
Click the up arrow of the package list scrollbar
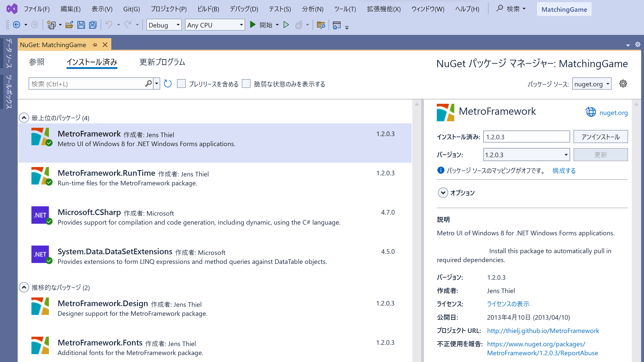[x=417, y=104]
